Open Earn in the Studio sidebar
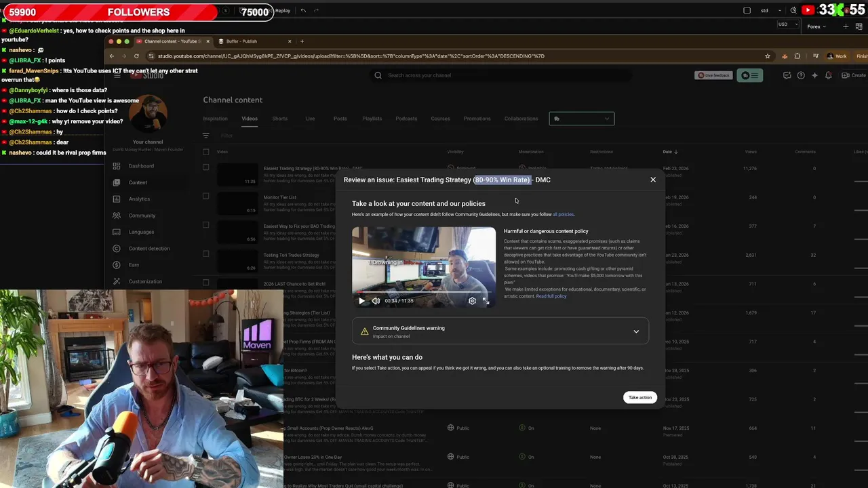 coord(134,265)
